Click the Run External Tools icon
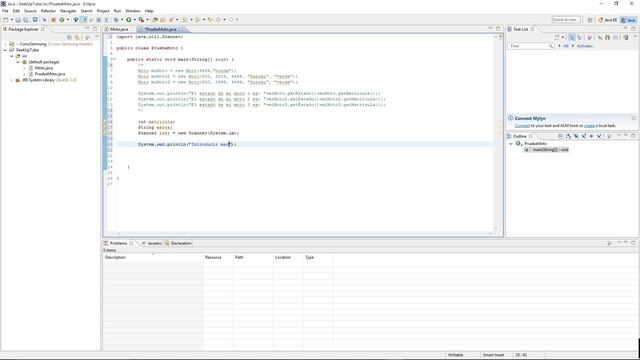Viewport: 640px width, 360px height. pos(141,20)
